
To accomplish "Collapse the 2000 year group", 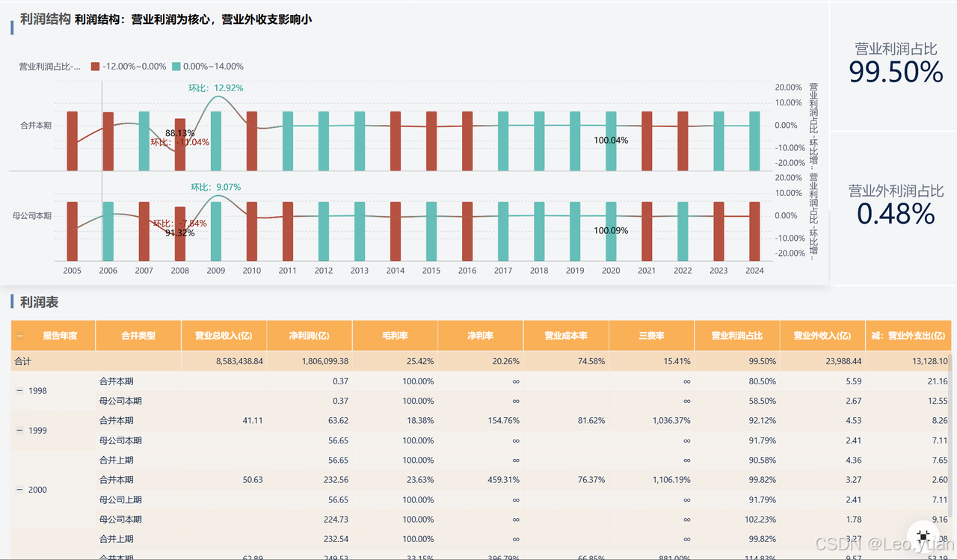I will (x=20, y=490).
